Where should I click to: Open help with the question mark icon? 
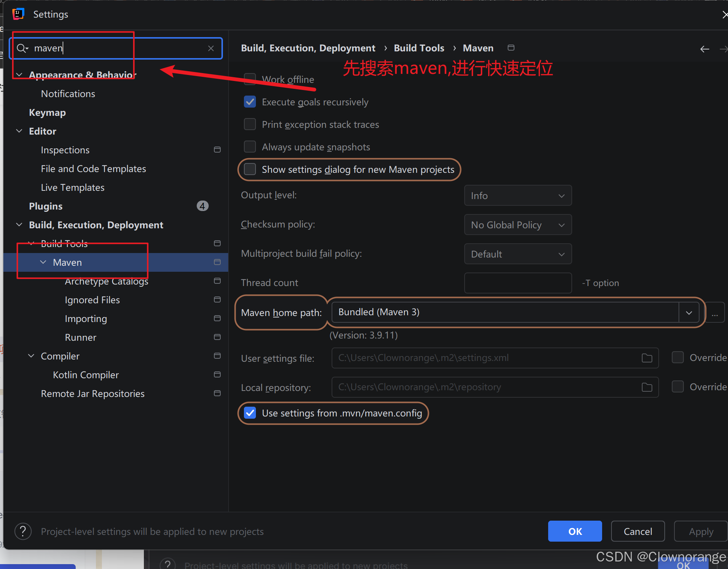tap(23, 531)
